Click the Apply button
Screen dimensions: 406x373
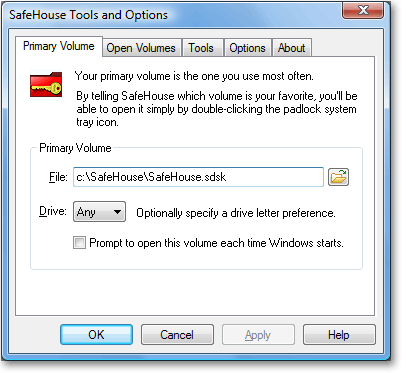pos(258,334)
